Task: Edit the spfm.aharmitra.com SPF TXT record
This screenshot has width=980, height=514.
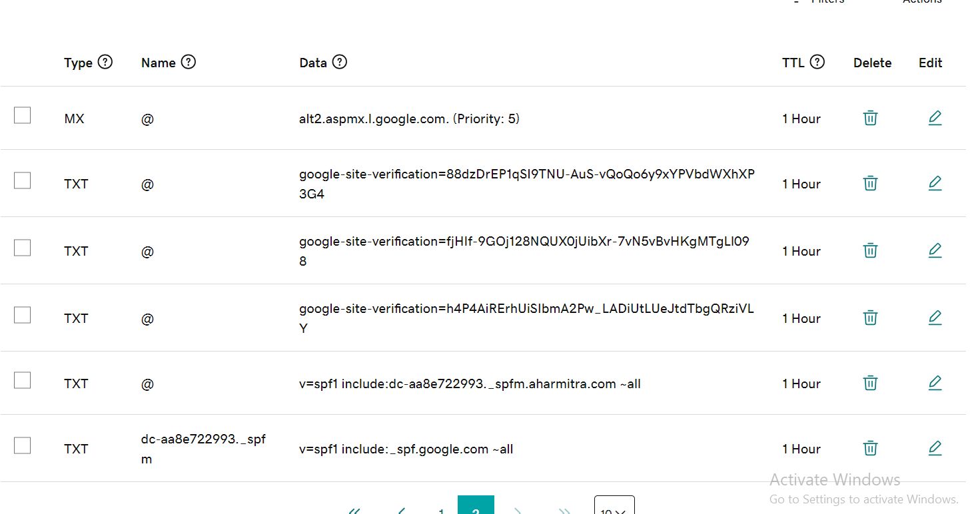Action: [x=935, y=383]
